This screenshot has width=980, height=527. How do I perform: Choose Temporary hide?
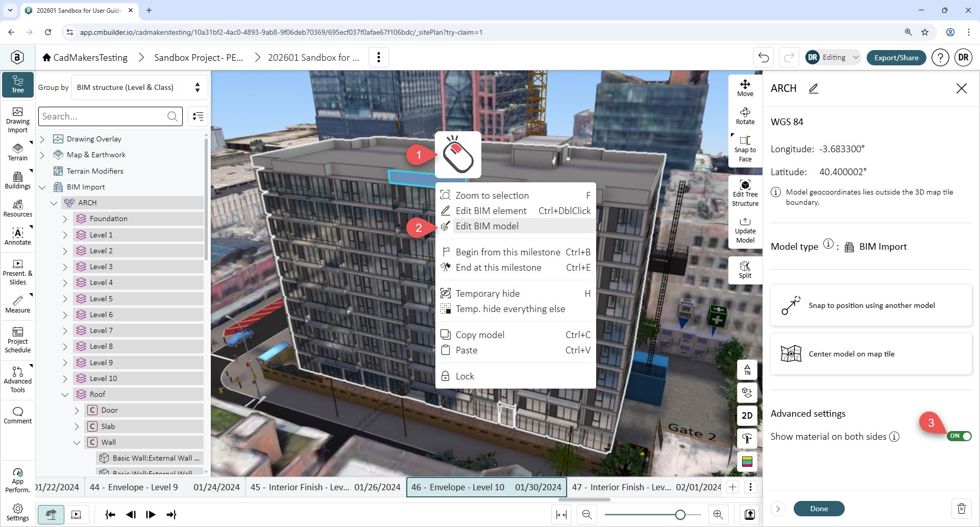tap(516, 294)
